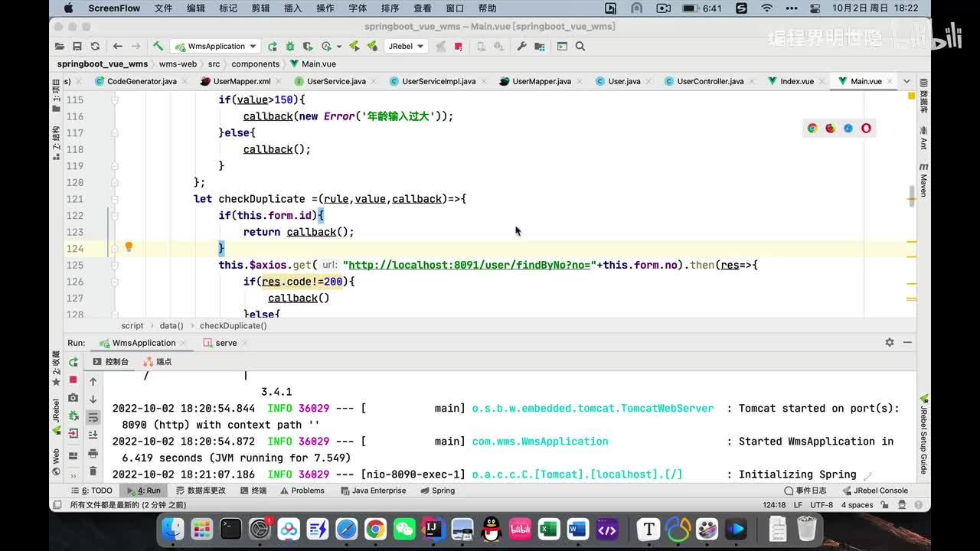980x551 pixels.
Task: Open the Java Enterprise tool window
Action: click(373, 491)
